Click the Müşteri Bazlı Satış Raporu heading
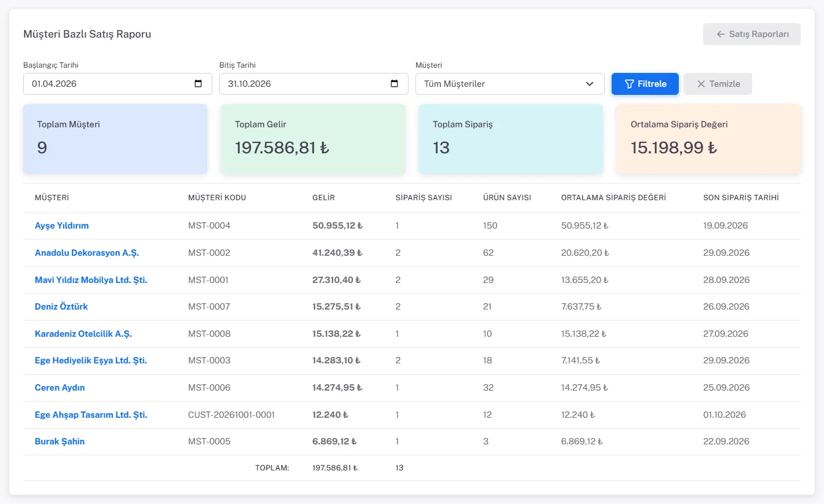The image size is (824, 504). [x=87, y=34]
